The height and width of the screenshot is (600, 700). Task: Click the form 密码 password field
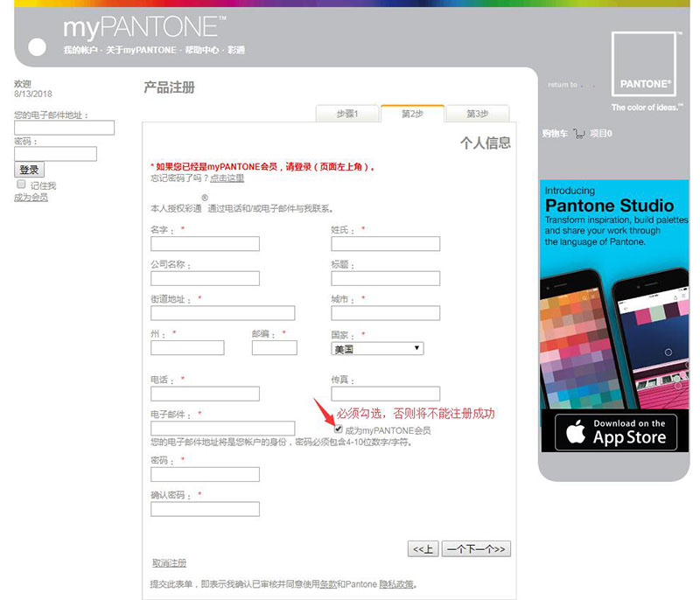point(205,475)
